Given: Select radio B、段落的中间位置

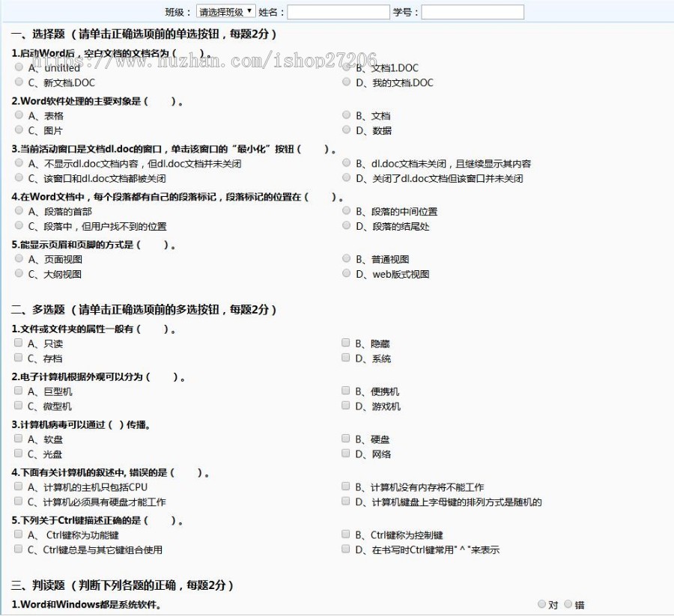Looking at the screenshot, I should pos(347,210).
